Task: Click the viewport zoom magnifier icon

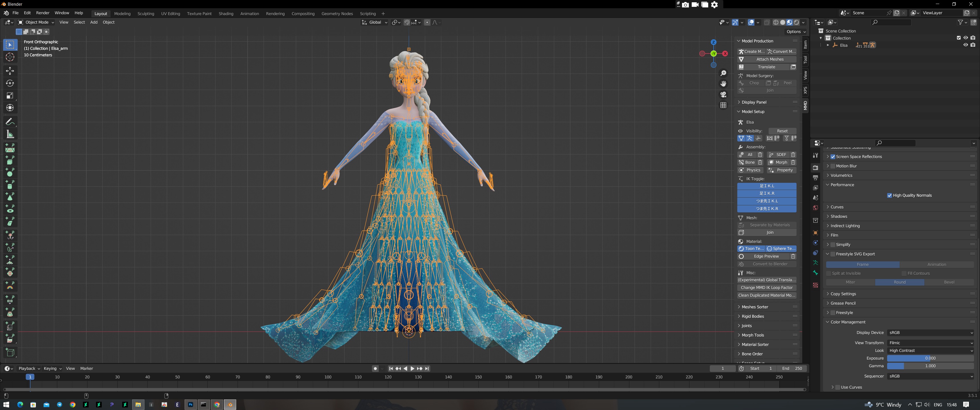Action: (723, 73)
